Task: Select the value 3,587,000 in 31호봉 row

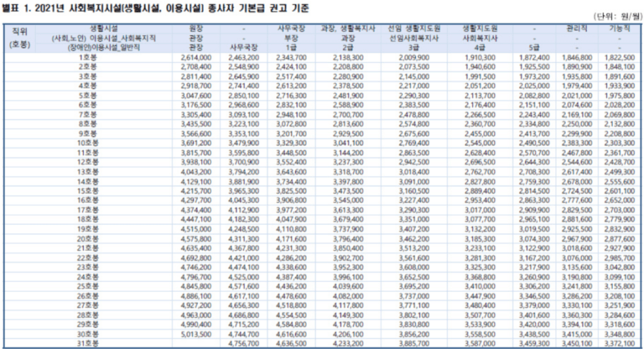Action: [479, 344]
